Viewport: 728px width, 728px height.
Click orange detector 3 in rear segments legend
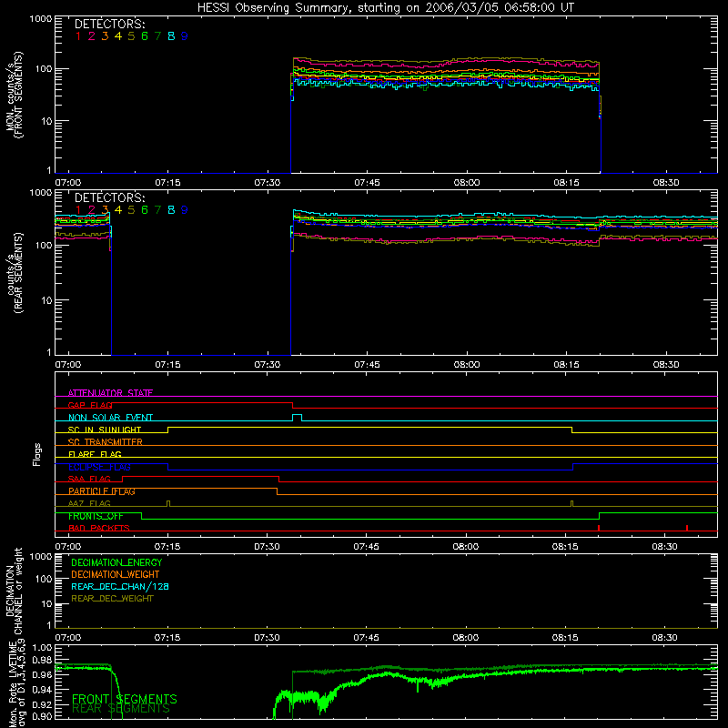pyautogui.click(x=105, y=210)
